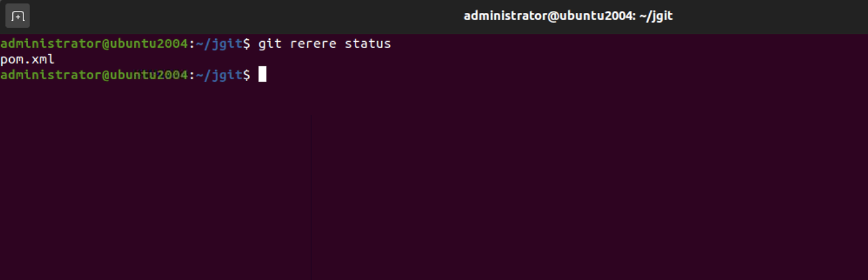This screenshot has width=868, height=280.
Task: Click the dollar sign before the cursor
Action: 247,75
